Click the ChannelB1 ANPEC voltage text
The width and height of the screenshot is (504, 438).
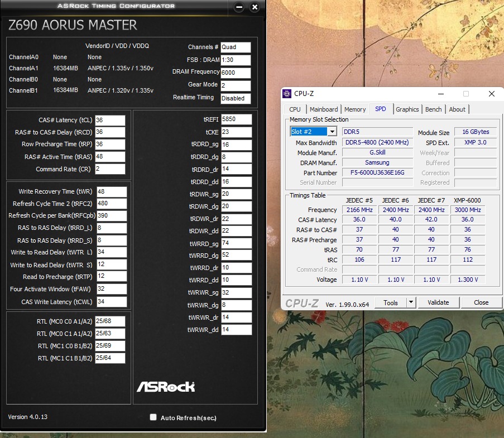(x=121, y=90)
